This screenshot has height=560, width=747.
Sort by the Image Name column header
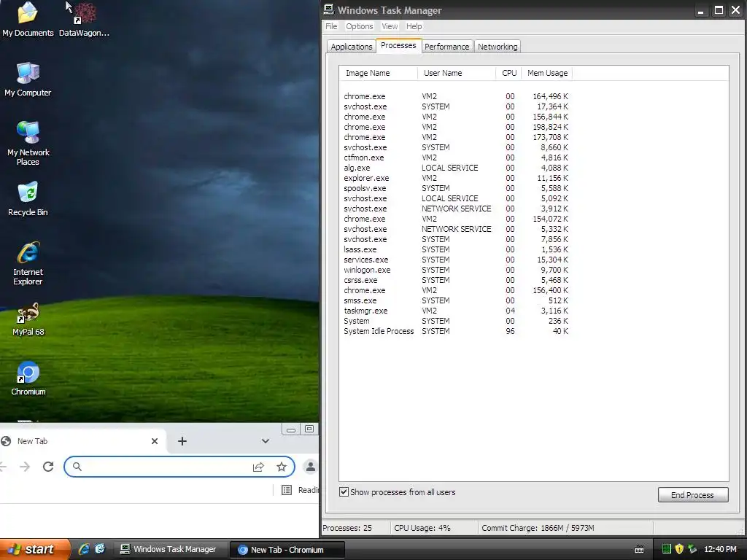click(379, 73)
